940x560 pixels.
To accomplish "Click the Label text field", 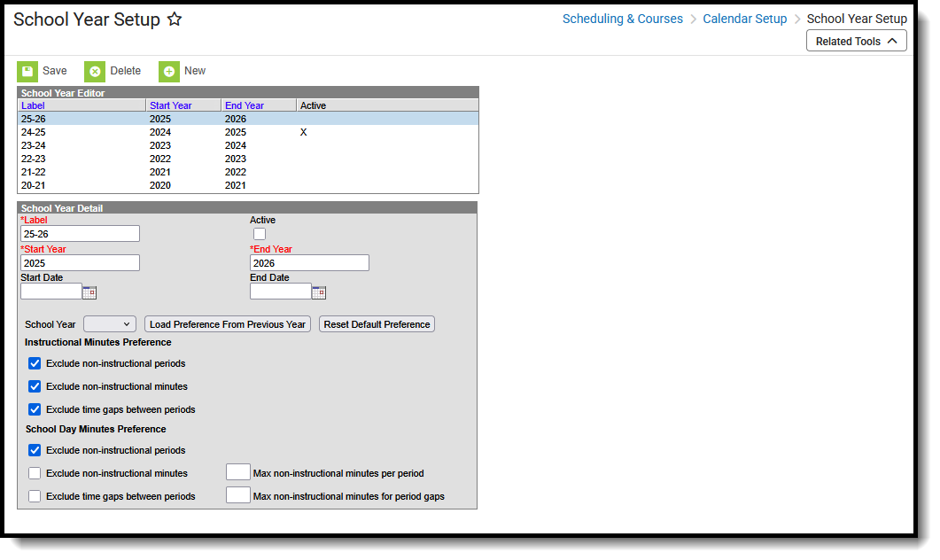I will point(81,234).
